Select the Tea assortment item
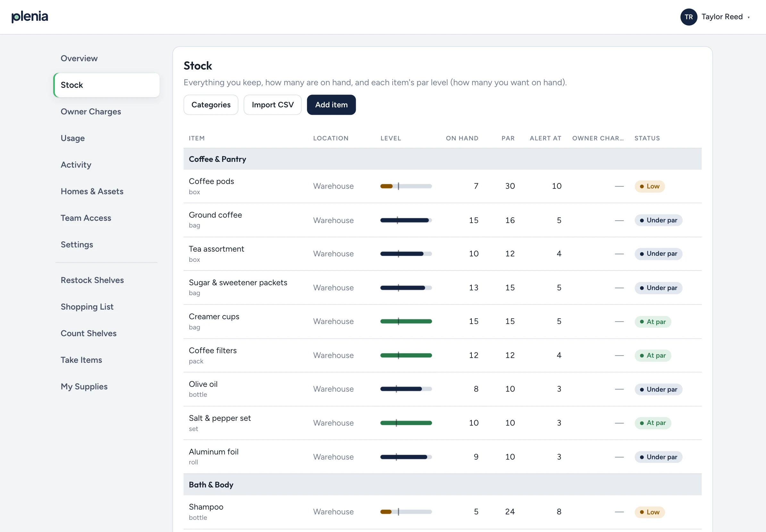Screen dimensions: 766x532 [216, 249]
